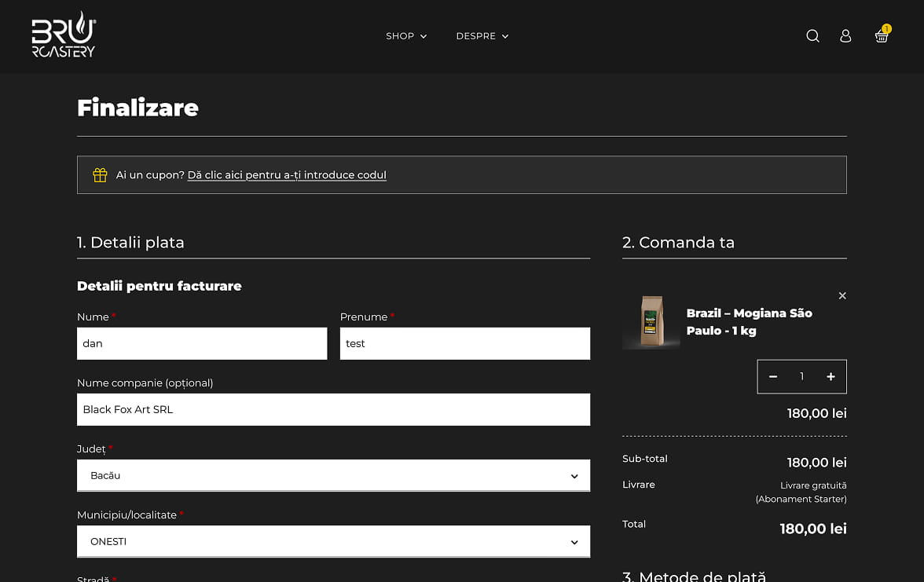This screenshot has width=924, height=582.
Task: Open the user account icon
Action: (845, 36)
